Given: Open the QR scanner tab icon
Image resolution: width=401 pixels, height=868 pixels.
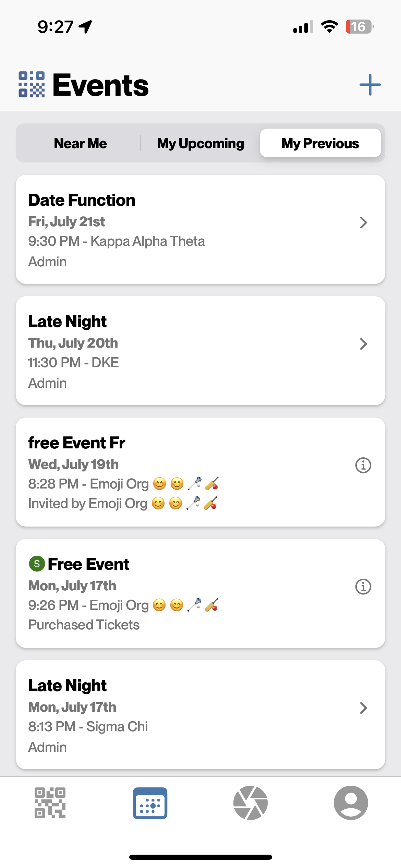Looking at the screenshot, I should [50, 803].
